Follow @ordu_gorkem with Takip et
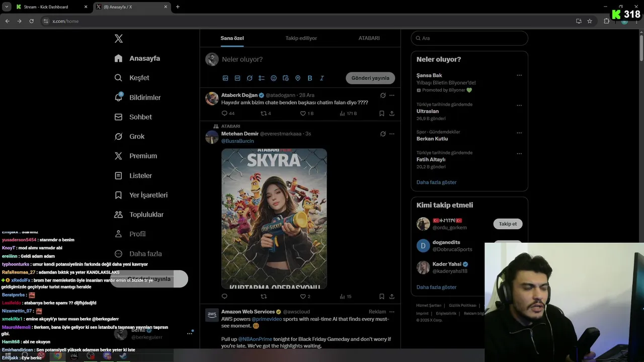This screenshot has height=362, width=644. [508, 224]
